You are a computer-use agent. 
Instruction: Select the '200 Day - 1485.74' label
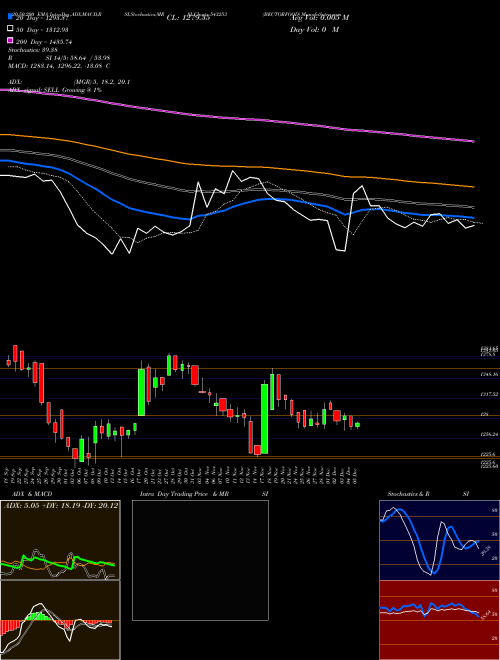point(44,42)
